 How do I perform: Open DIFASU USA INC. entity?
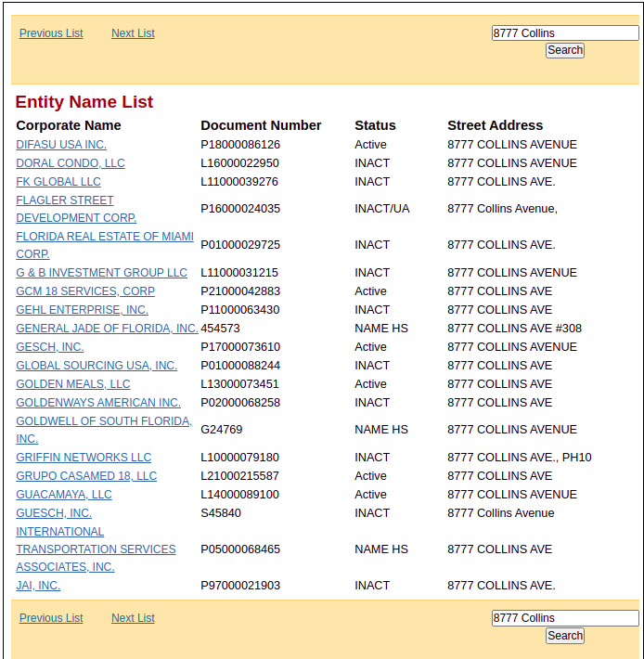61,145
